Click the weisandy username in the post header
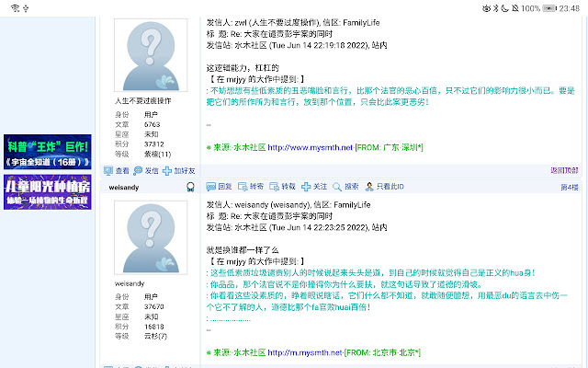This screenshot has height=368, width=588. [124, 188]
